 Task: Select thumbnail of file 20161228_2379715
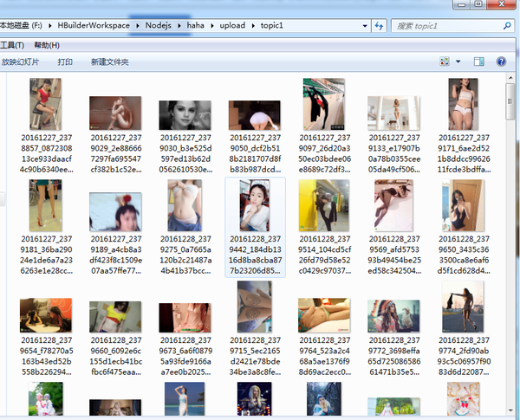coord(255,307)
